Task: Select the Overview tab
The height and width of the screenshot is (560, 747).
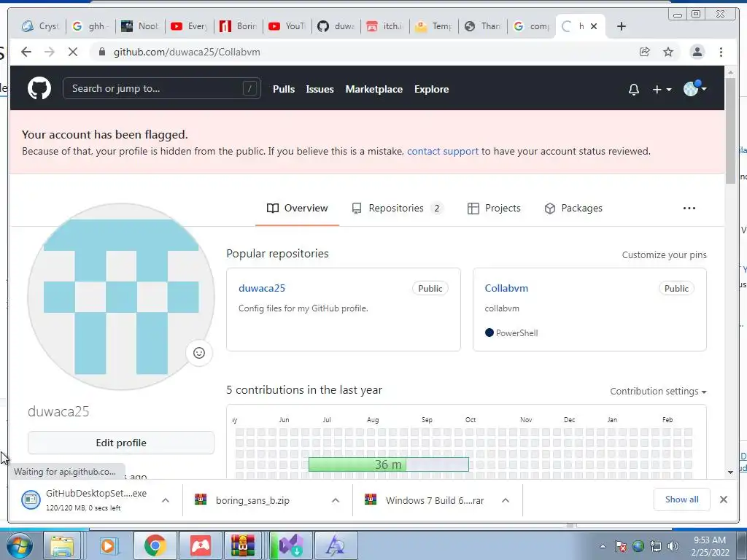Action: point(298,208)
